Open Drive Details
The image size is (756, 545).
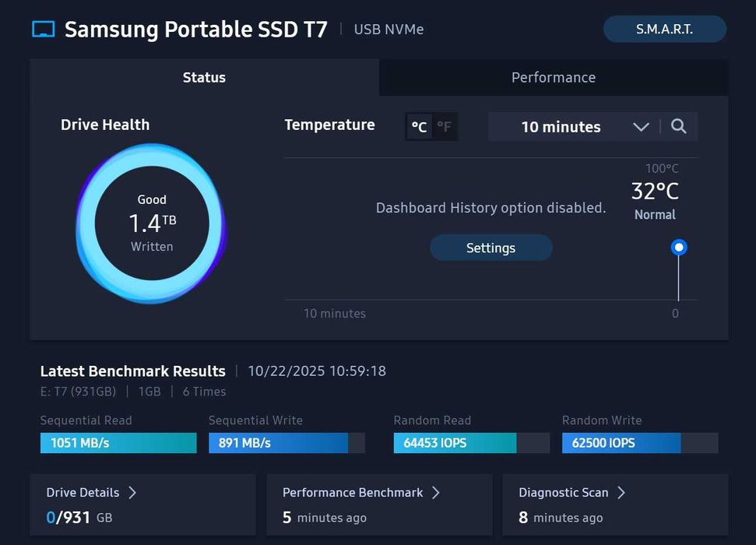pos(142,505)
